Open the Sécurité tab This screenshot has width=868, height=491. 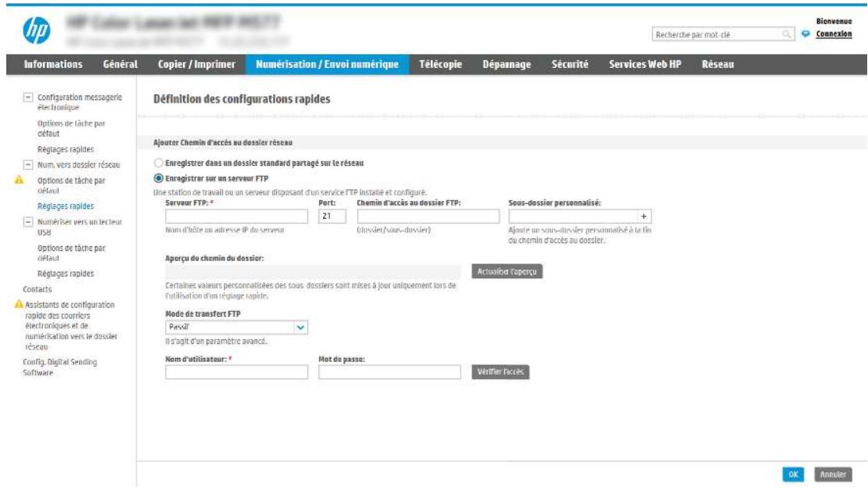click(569, 64)
